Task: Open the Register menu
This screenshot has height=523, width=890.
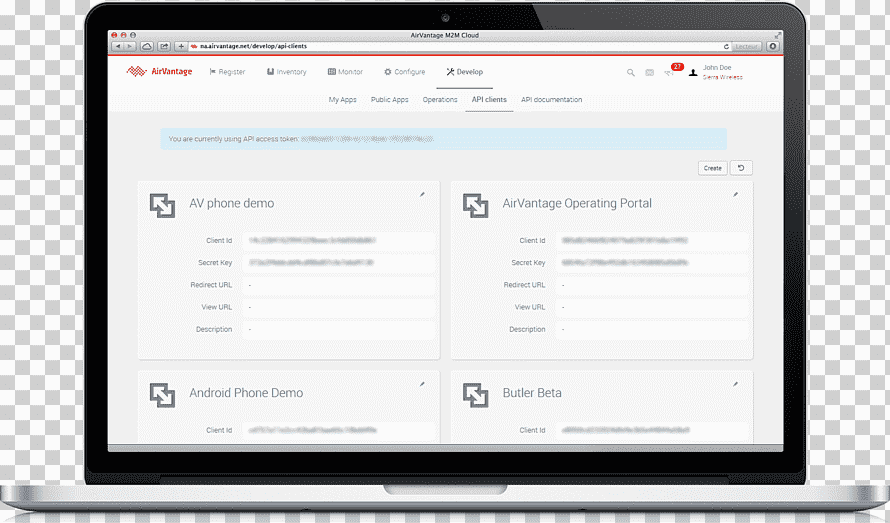Action: pos(227,72)
